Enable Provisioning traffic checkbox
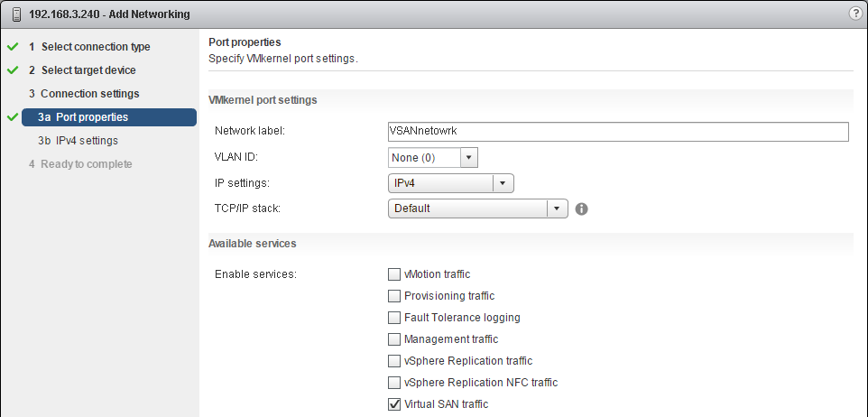The image size is (868, 417). click(394, 296)
